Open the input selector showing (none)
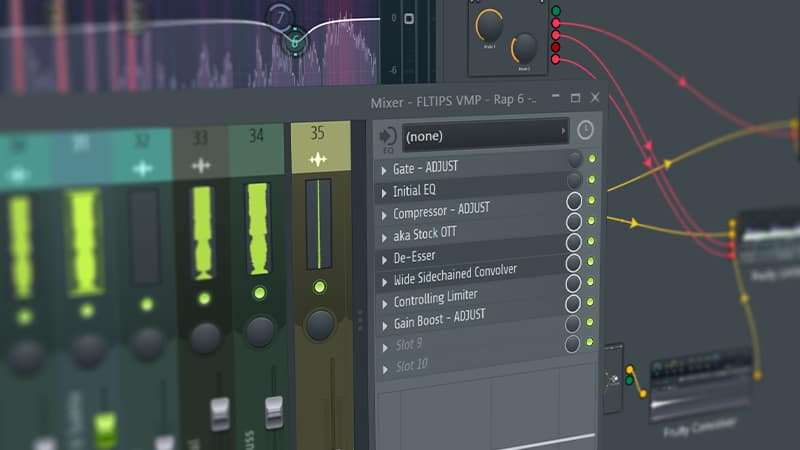The height and width of the screenshot is (450, 800). [485, 135]
